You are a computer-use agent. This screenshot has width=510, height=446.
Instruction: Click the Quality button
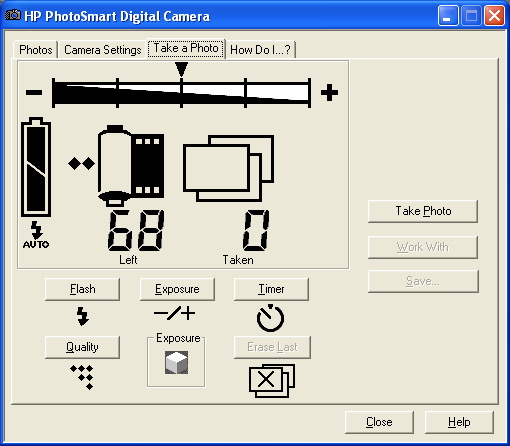(82, 347)
